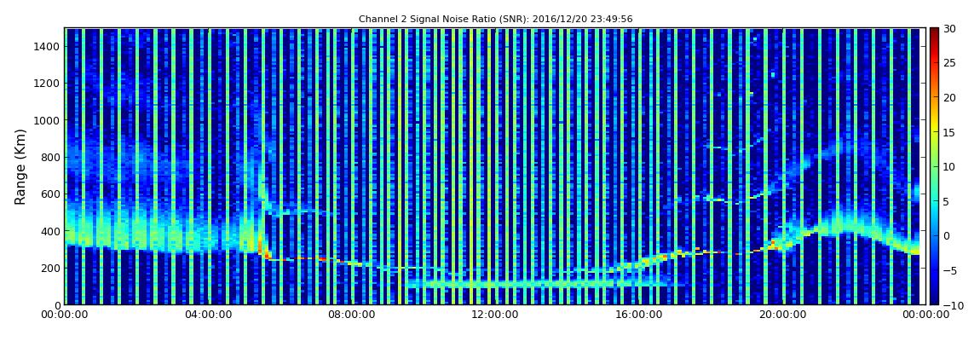Click the colorbar 10 value label
This screenshot has width=980, height=347.
tap(949, 167)
